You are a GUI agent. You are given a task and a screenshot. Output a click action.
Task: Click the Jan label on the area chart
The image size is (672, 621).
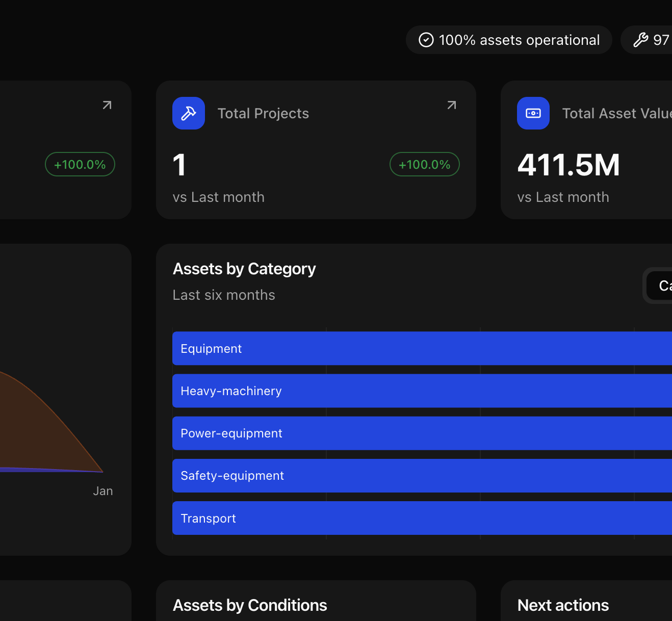coord(103,491)
